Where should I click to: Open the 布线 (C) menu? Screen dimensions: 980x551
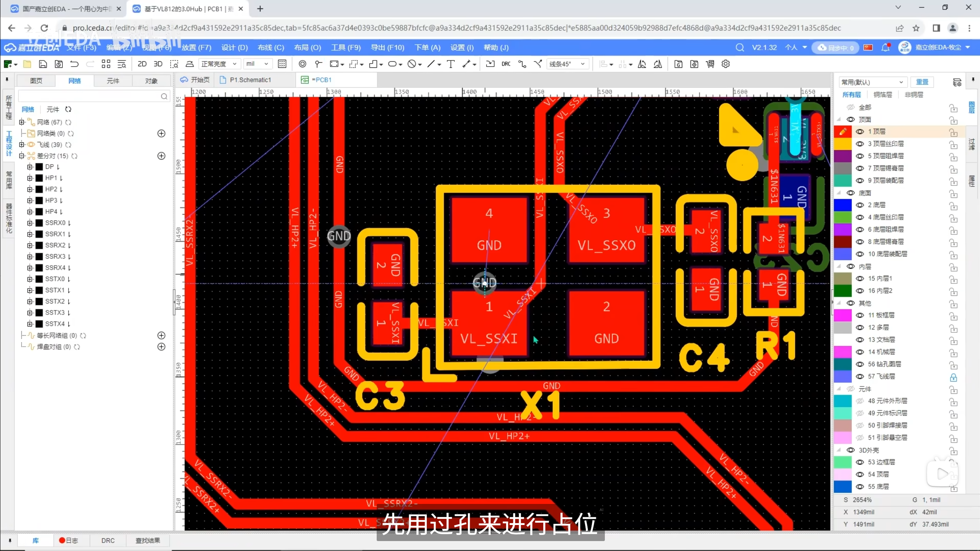(271, 47)
